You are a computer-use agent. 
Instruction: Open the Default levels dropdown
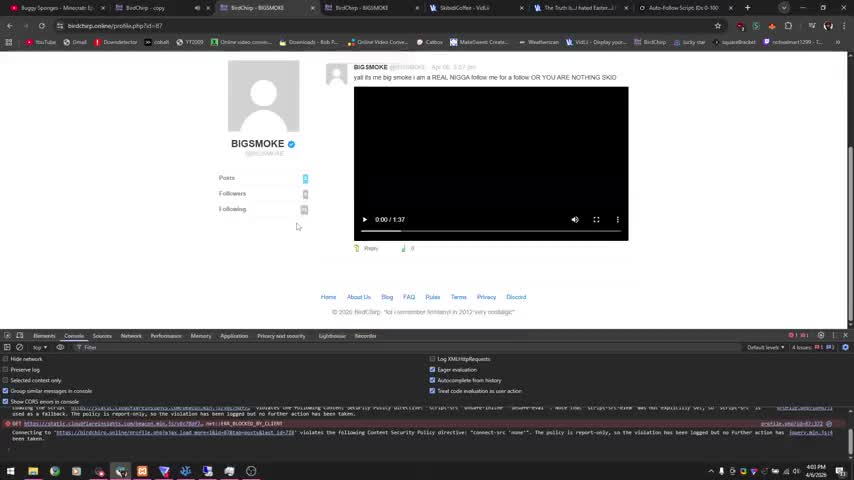(766, 347)
